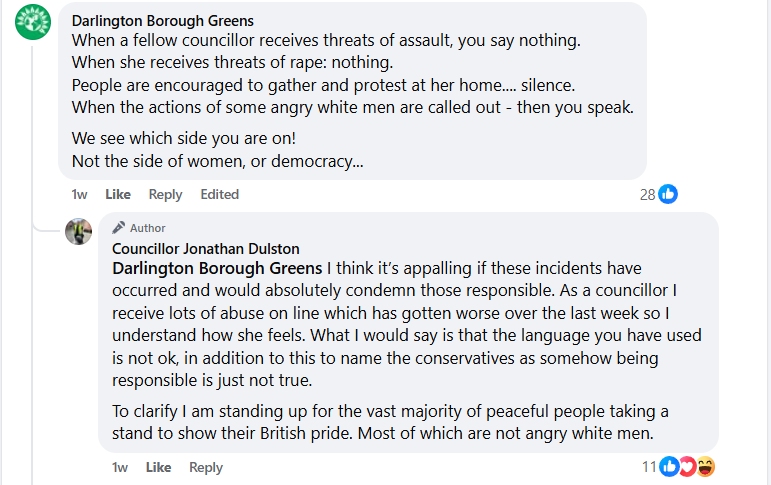
Task: Reply to the Darlington Borough Greens comment
Action: [165, 194]
